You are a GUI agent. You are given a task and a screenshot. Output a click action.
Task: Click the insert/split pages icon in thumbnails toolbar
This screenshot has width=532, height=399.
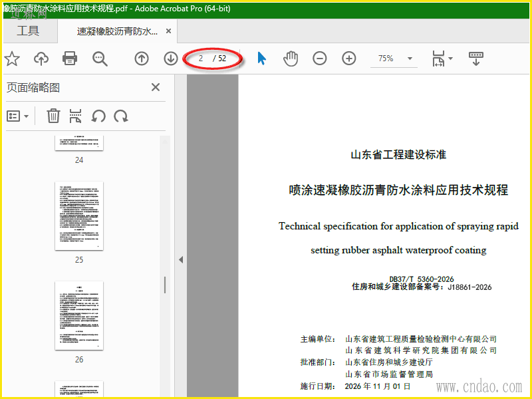(75, 116)
